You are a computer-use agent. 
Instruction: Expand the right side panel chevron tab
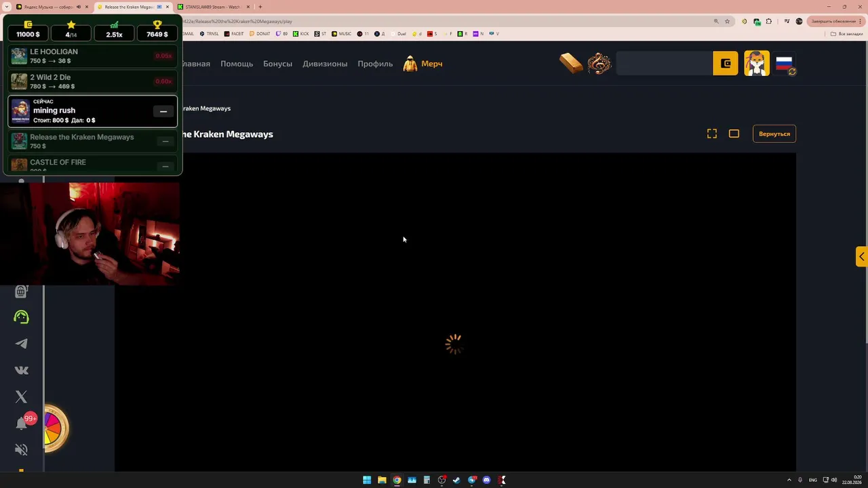tap(862, 256)
